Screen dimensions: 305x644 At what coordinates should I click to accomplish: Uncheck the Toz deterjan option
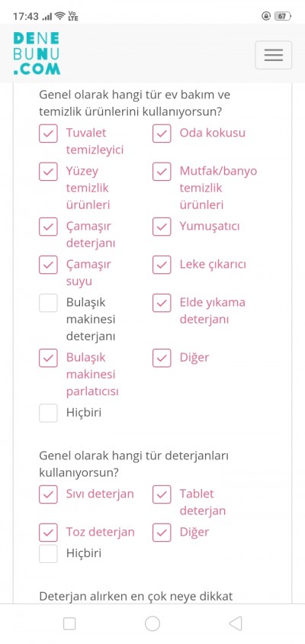tap(48, 533)
